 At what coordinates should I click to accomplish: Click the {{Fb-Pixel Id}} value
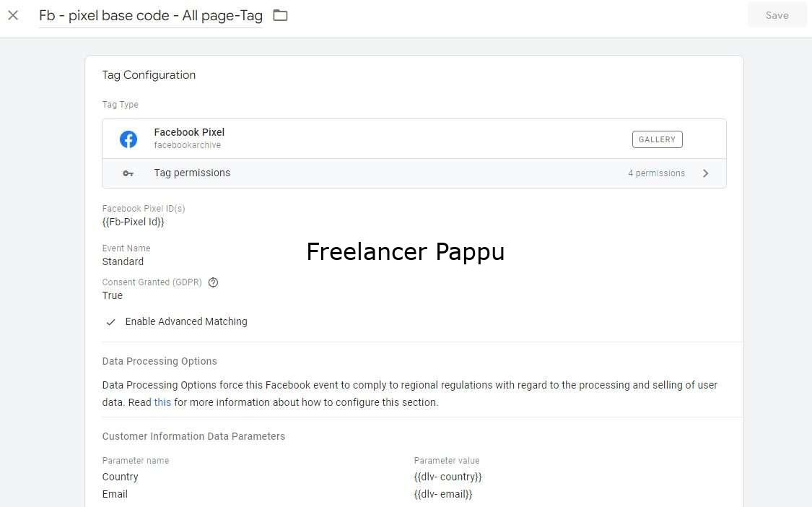pyautogui.click(x=133, y=222)
